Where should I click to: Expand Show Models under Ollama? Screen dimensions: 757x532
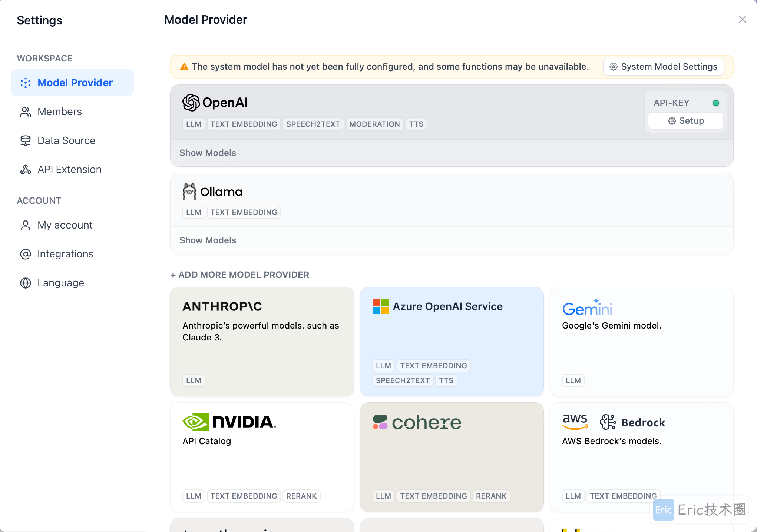[208, 240]
